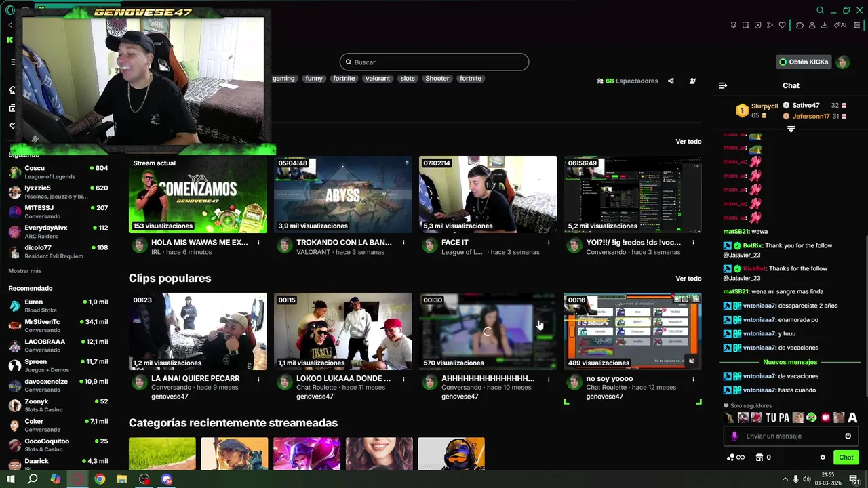Open the user avatar profile menu
Viewport: 868px width, 488px height.
pos(842,62)
